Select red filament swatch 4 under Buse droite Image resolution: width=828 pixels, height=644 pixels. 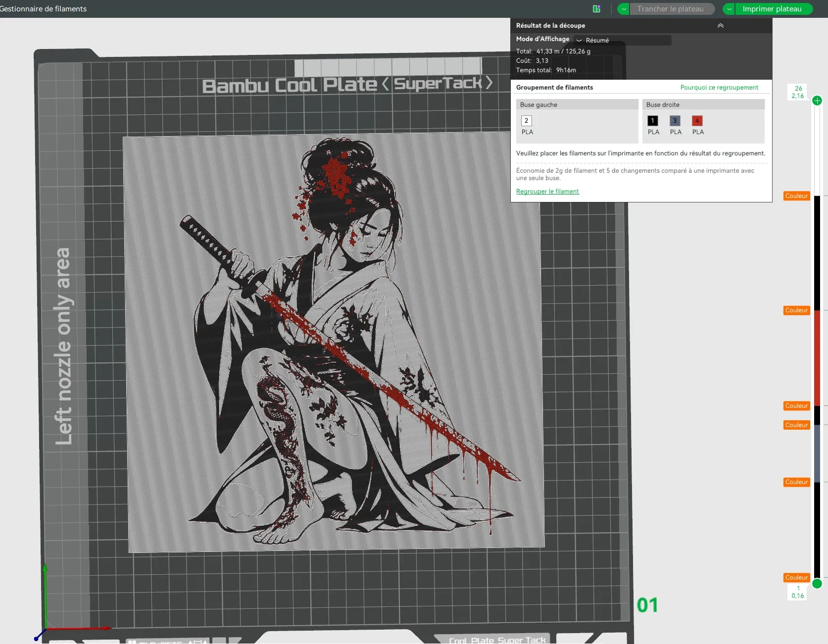(697, 120)
